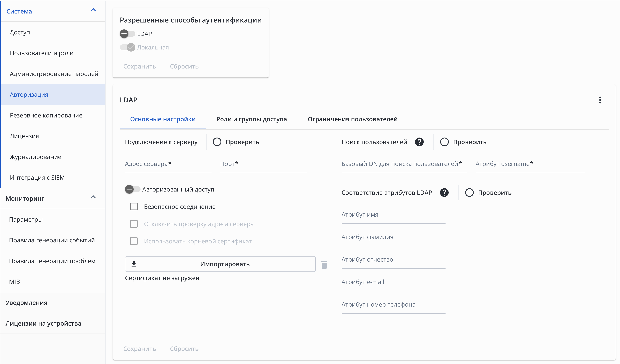The height and width of the screenshot is (364, 620).
Task: Click help icon beside Соответствие атрибутов LDAP
Action: pyautogui.click(x=444, y=193)
